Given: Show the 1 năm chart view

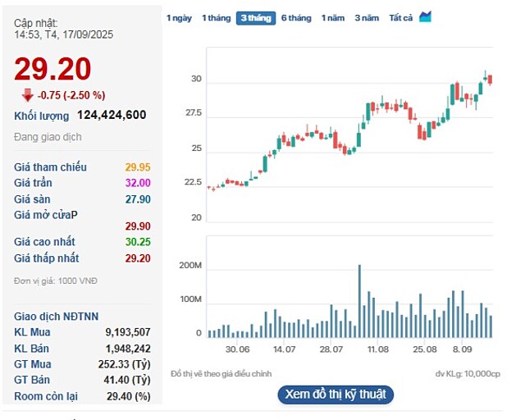Looking at the screenshot, I should click(x=333, y=17).
